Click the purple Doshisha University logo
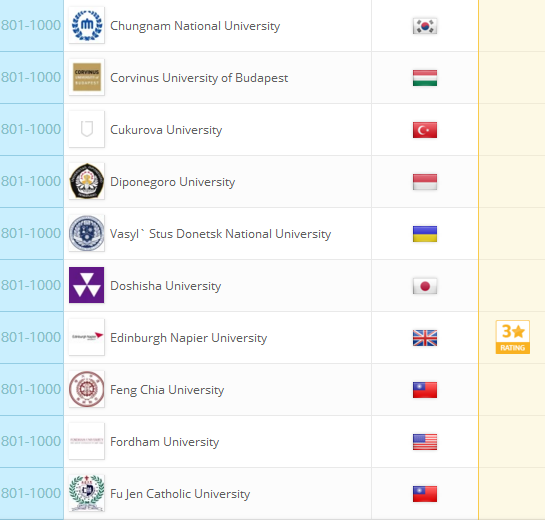 click(87, 285)
